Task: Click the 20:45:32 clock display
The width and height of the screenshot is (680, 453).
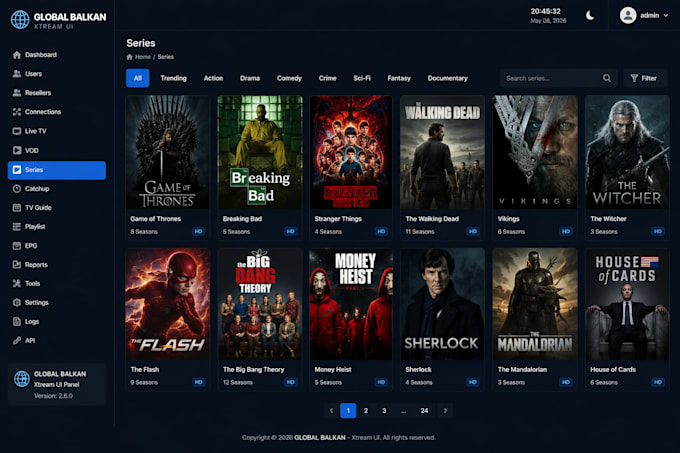Action: 546,11
